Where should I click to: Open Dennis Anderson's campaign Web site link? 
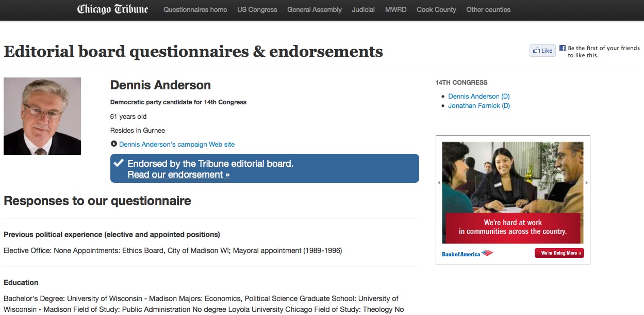[x=177, y=145]
